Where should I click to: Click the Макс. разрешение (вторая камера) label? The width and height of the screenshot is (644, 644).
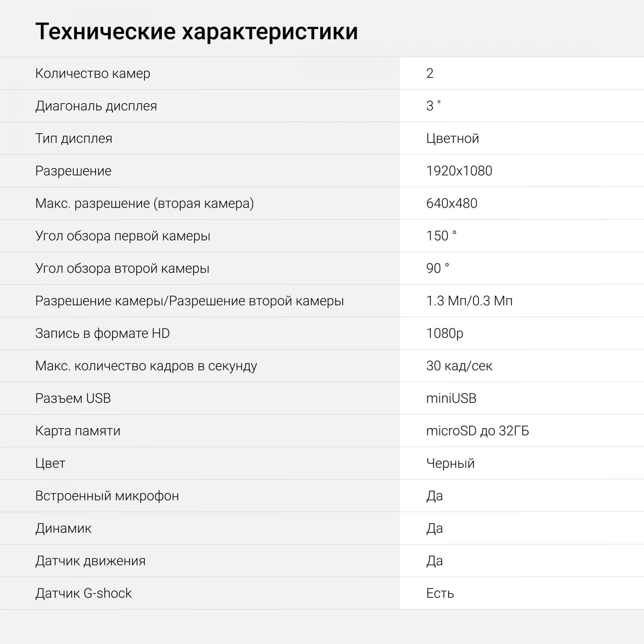pos(145,203)
